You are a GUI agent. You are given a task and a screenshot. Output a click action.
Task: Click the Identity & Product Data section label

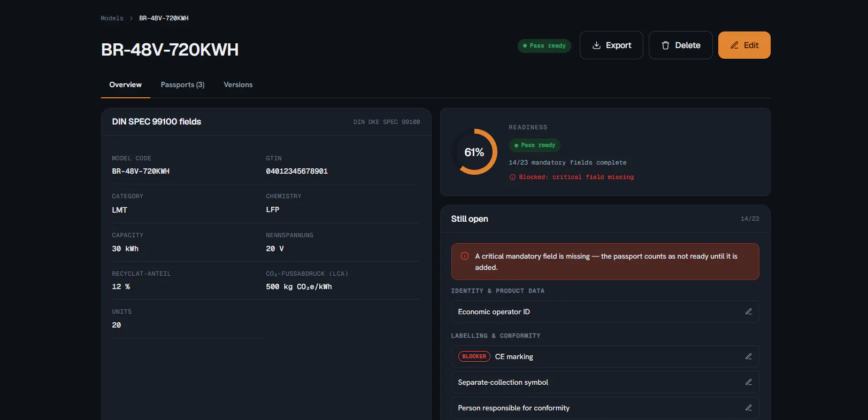coord(498,291)
